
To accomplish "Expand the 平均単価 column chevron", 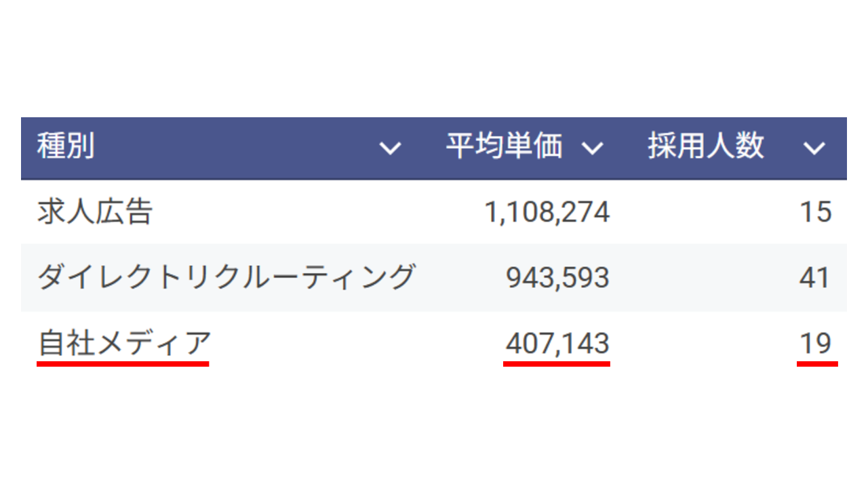I will tap(593, 148).
